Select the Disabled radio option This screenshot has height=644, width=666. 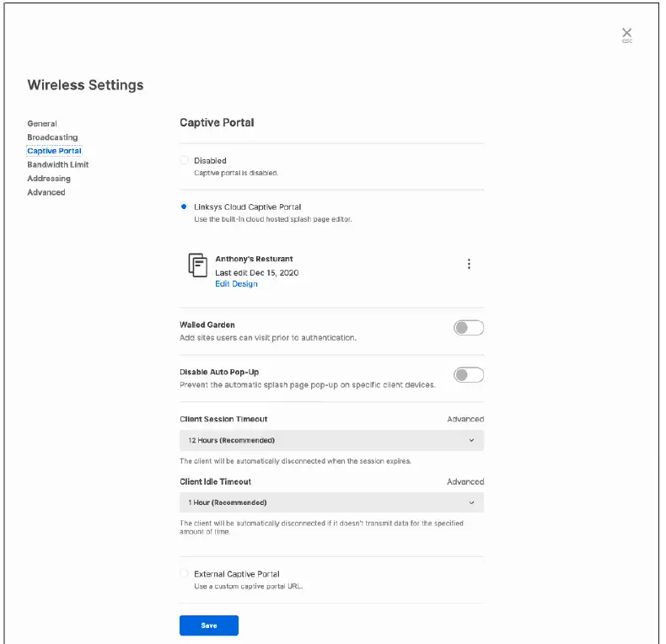point(185,160)
